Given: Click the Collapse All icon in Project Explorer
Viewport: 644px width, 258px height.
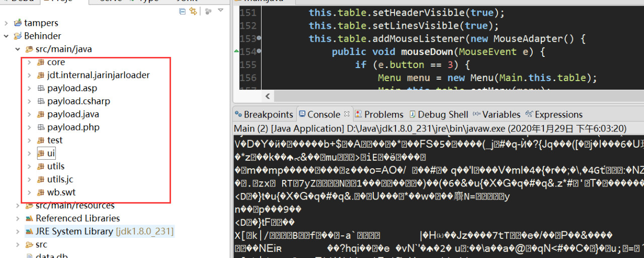Looking at the screenshot, I should tap(182, 11).
